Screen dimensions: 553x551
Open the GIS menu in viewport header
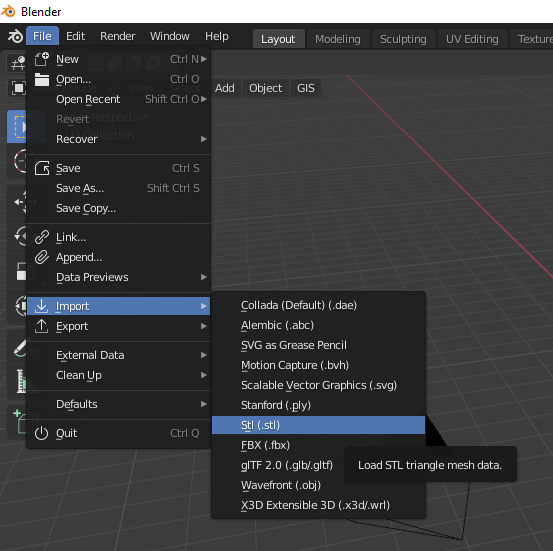pyautogui.click(x=306, y=88)
